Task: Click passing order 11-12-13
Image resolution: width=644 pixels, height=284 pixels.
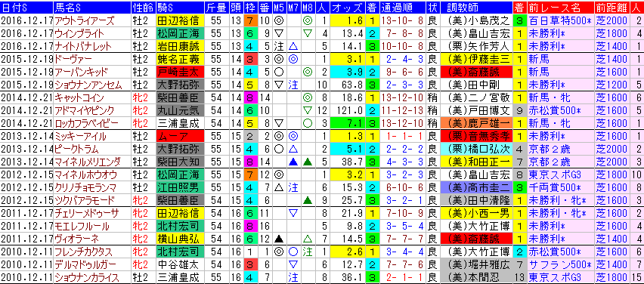Action: pyautogui.click(x=402, y=111)
